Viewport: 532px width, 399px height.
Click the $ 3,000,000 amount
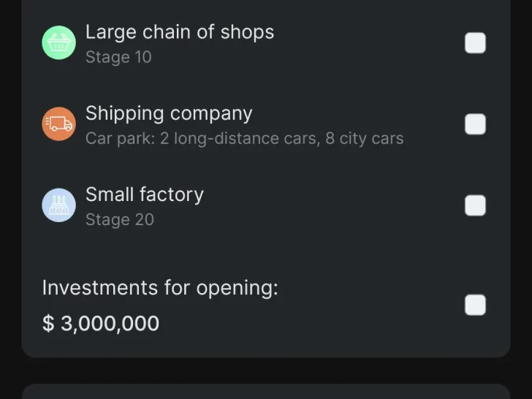pos(101,323)
